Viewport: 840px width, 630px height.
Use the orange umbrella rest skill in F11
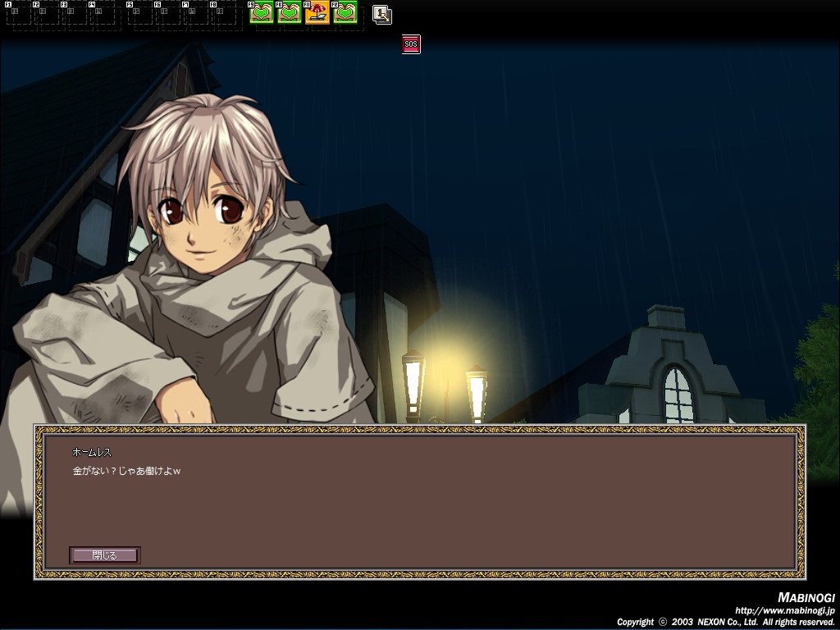coord(317,12)
